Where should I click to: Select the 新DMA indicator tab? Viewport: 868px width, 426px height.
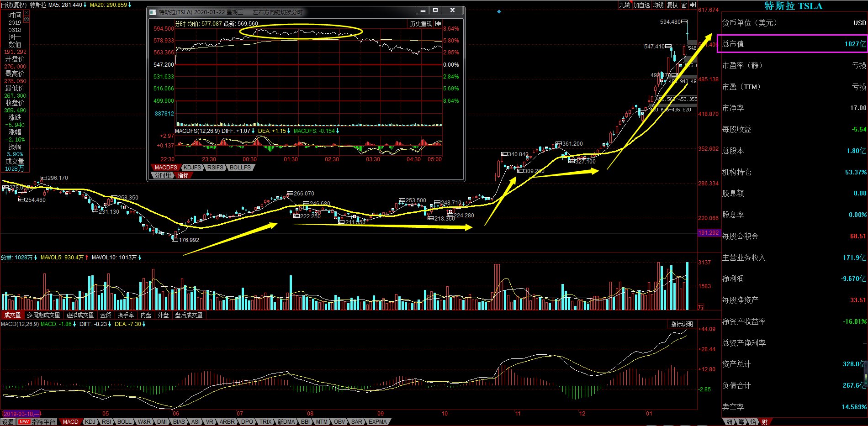point(286,422)
